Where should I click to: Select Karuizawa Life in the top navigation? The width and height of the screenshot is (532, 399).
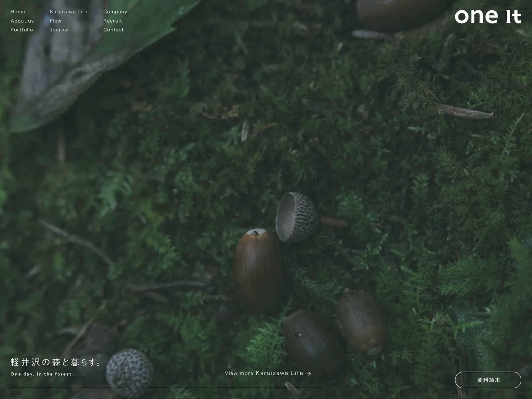pos(68,12)
